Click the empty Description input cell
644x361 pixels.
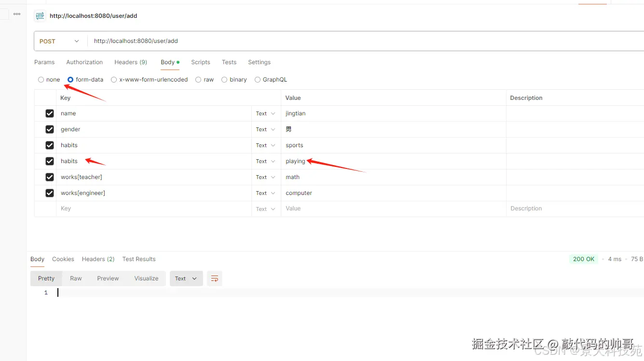tap(575, 209)
